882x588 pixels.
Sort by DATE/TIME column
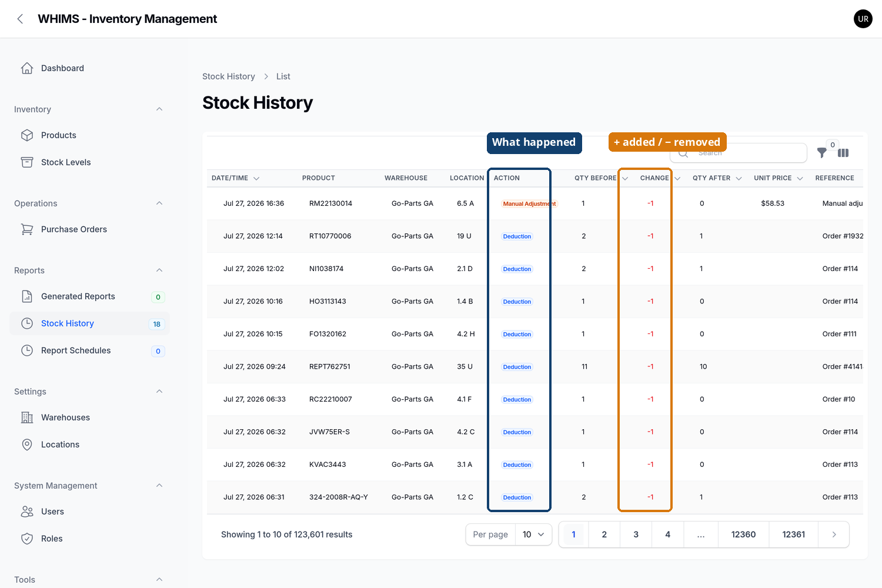235,178
